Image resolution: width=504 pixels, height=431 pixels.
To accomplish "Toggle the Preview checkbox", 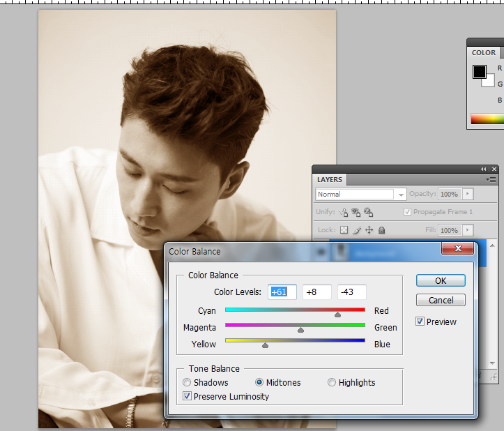I will coord(420,322).
